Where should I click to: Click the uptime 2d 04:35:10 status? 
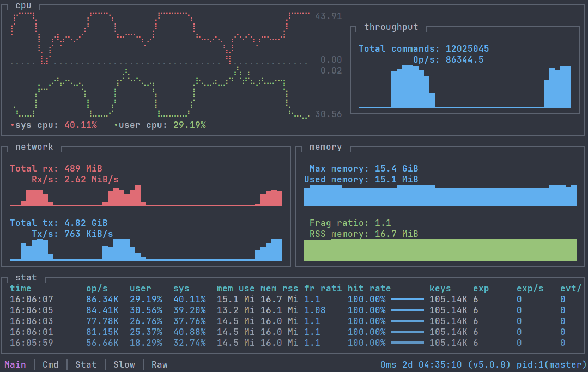(x=432, y=364)
